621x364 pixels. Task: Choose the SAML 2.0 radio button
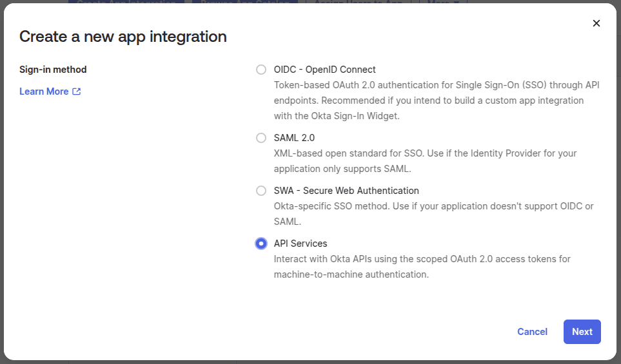[261, 138]
